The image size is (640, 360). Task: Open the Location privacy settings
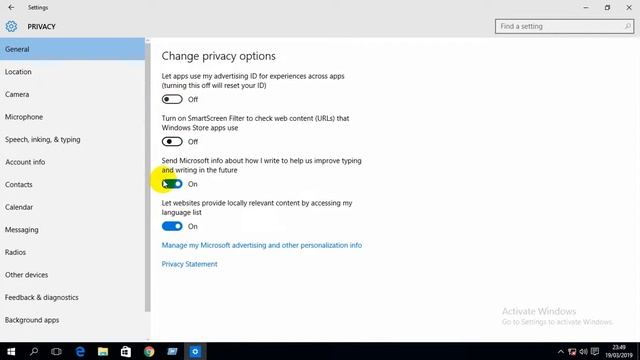coord(72,72)
